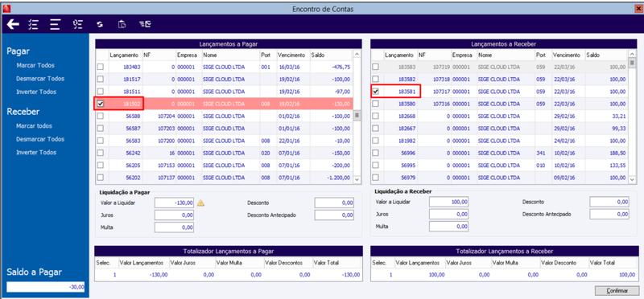This screenshot has height=299, width=644.
Task: Click the plain lines list toolbar icon
Action: tap(55, 25)
